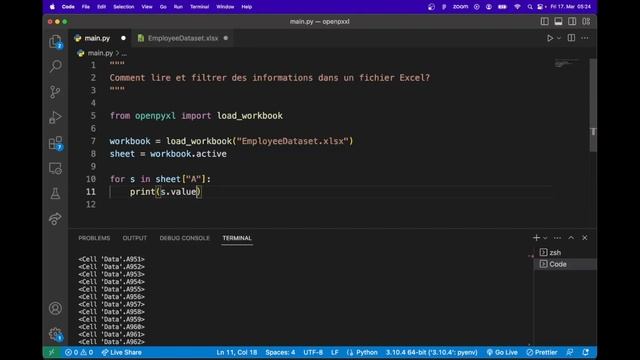Switch to the OUTPUT panel tab
Image resolution: width=640 pixels, height=360 pixels.
[135, 238]
